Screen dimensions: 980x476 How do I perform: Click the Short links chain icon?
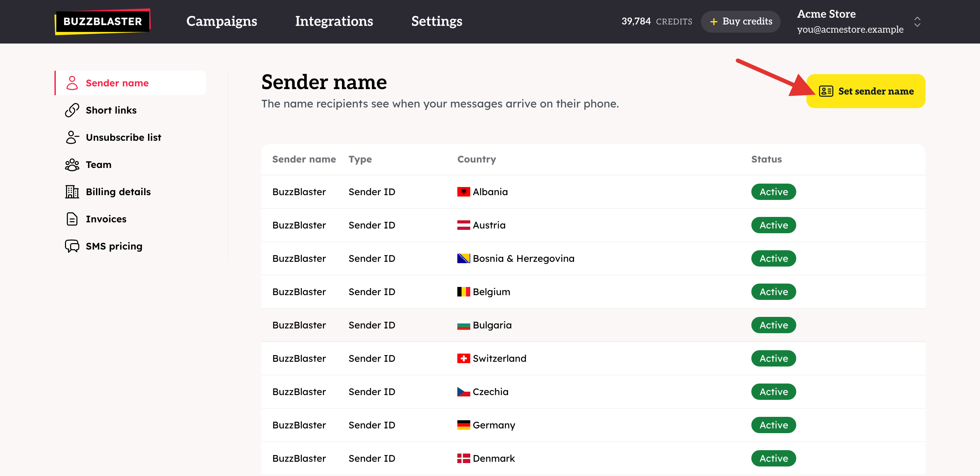click(x=72, y=110)
